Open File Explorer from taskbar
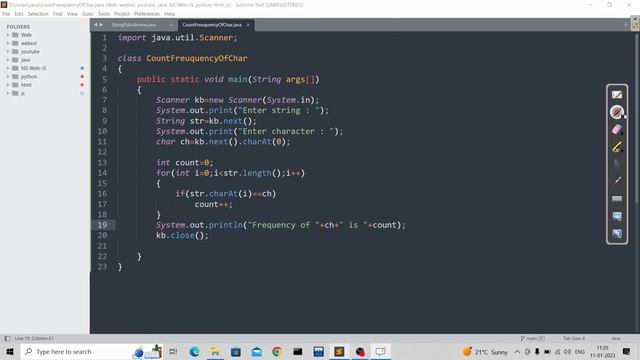640x360 pixels. coord(215,351)
